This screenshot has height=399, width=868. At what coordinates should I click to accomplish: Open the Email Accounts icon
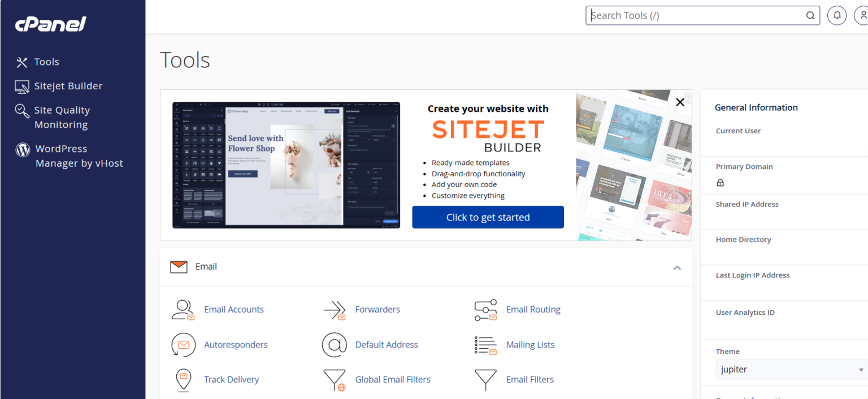point(183,310)
